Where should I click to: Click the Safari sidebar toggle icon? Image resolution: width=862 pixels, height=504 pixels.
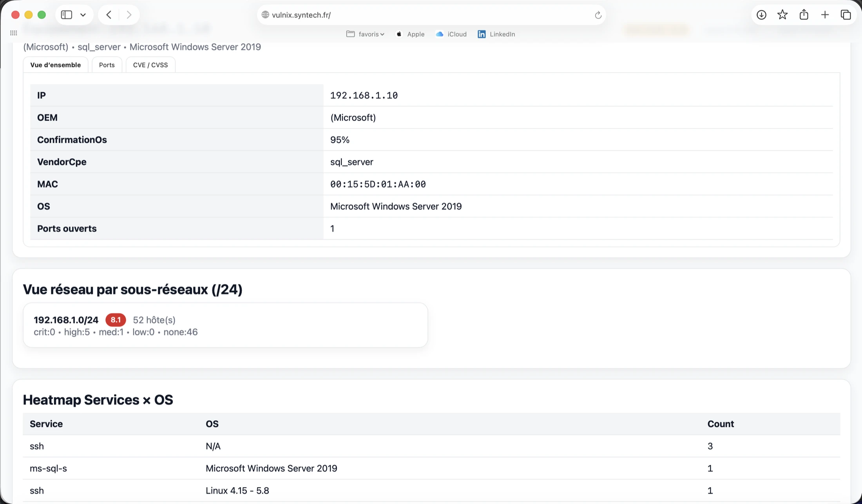click(67, 15)
